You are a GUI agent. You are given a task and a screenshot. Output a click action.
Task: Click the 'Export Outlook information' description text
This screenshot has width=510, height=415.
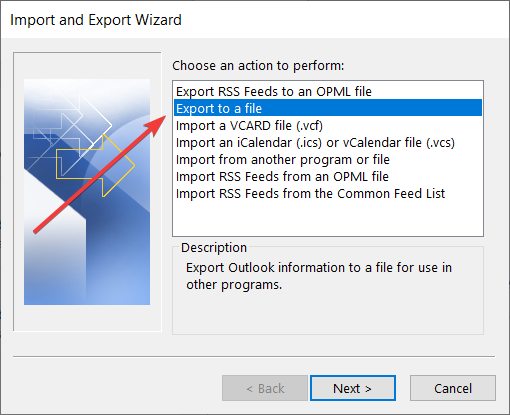pos(319,276)
